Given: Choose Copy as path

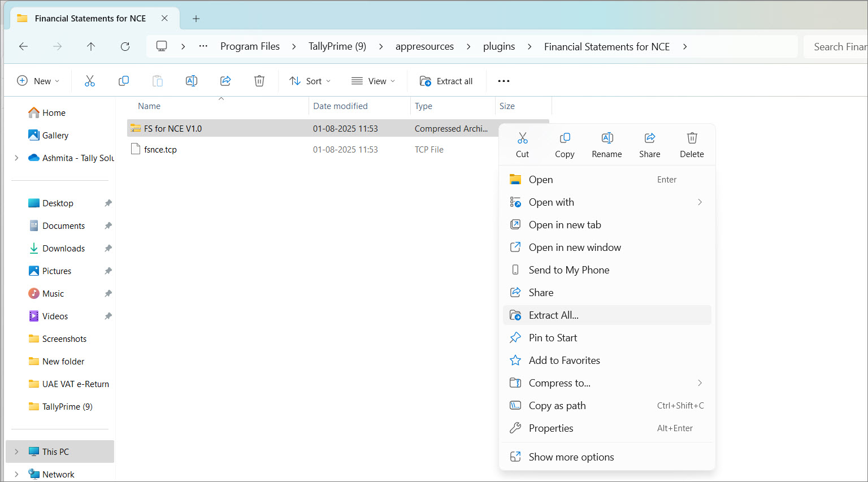Looking at the screenshot, I should pos(607,406).
